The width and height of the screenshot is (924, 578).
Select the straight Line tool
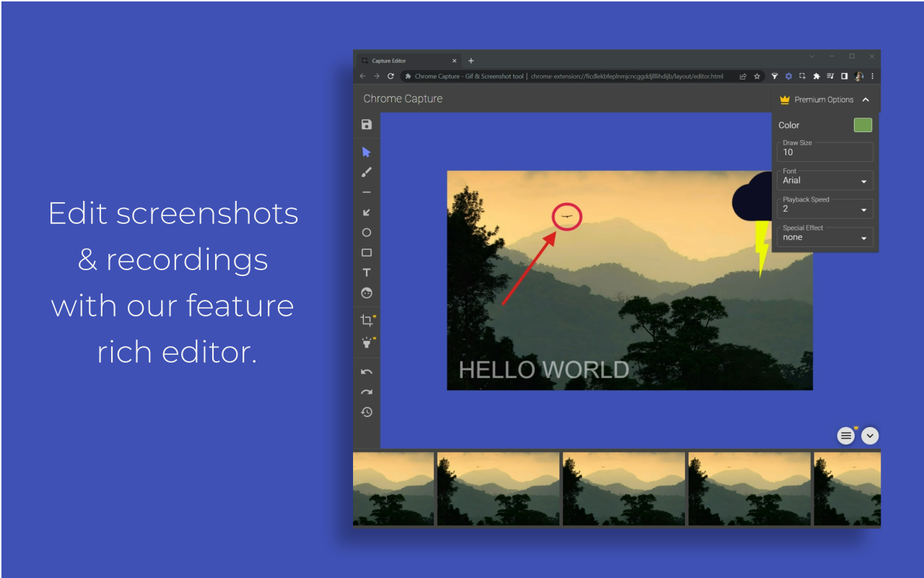367,192
